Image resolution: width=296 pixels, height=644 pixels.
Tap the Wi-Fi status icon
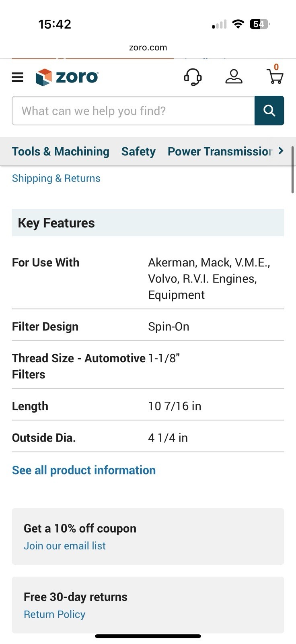coord(238,25)
